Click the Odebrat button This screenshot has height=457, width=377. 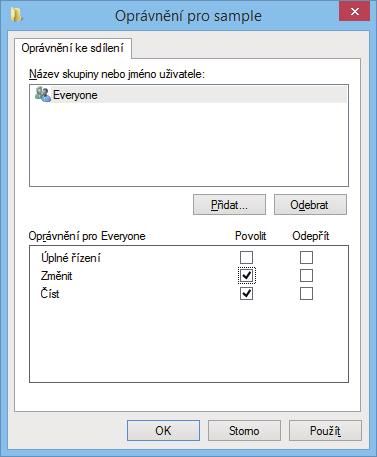tap(310, 205)
